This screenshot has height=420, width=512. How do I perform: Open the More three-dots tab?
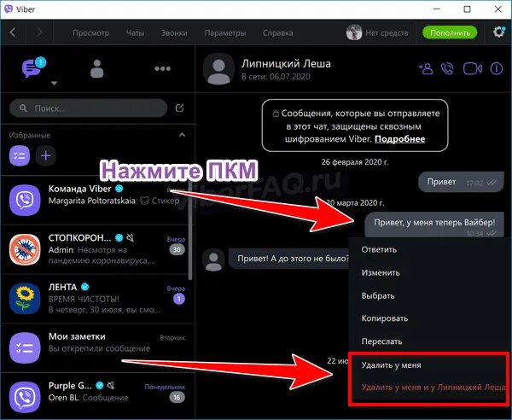click(x=162, y=68)
